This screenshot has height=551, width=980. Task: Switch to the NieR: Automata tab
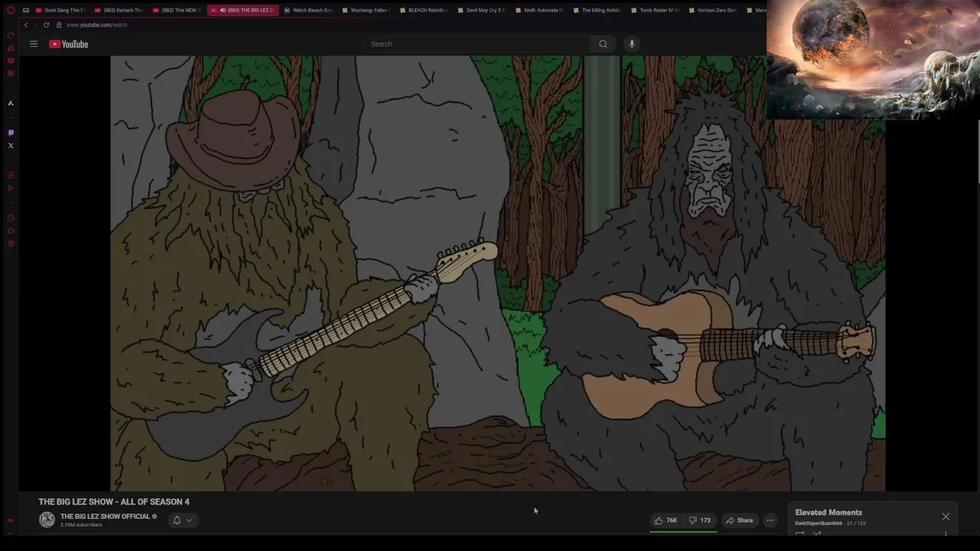540,10
